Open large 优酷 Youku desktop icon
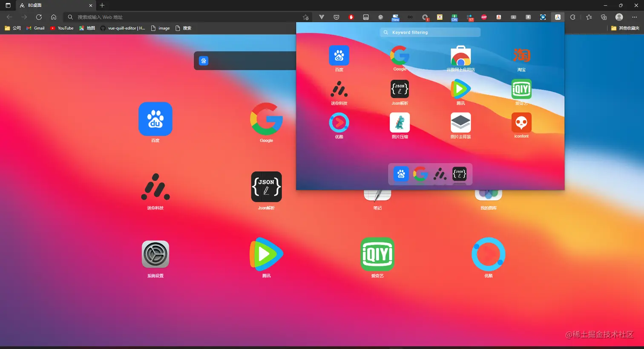This screenshot has height=349, width=644. 489,254
